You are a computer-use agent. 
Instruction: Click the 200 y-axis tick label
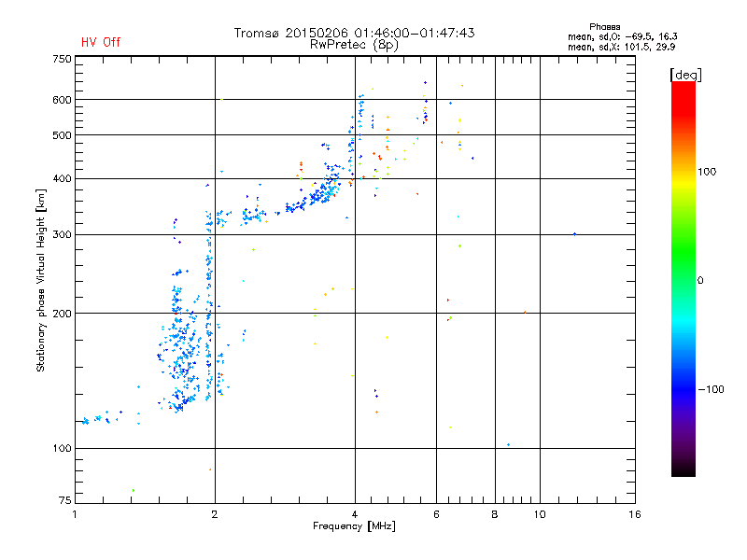point(62,314)
